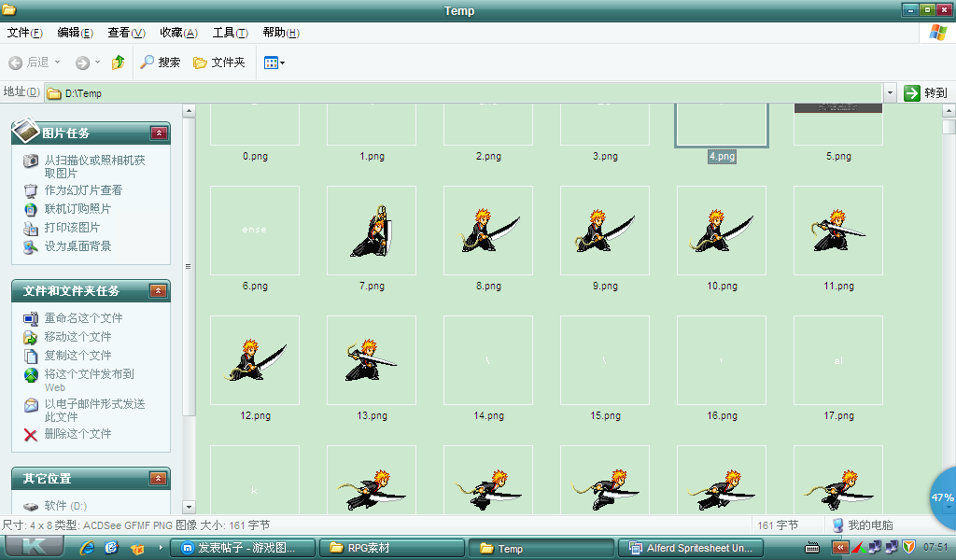Select the 6.png thumbnail

(x=255, y=231)
